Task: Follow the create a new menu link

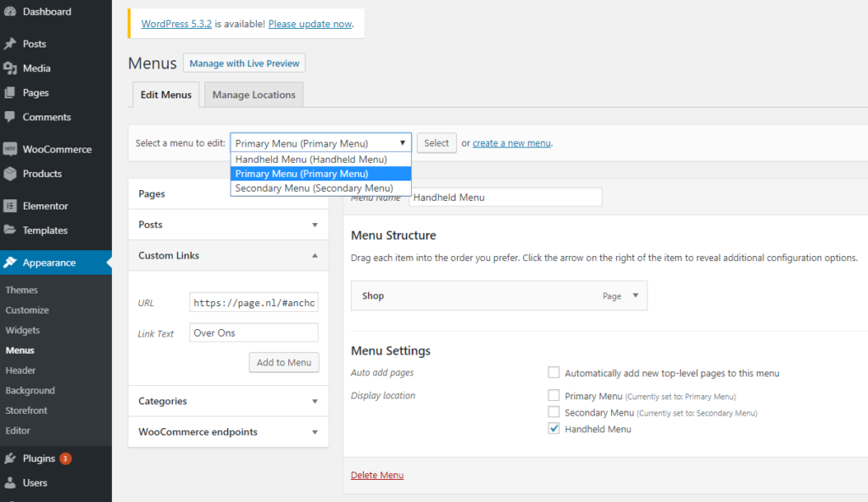Action: point(511,143)
